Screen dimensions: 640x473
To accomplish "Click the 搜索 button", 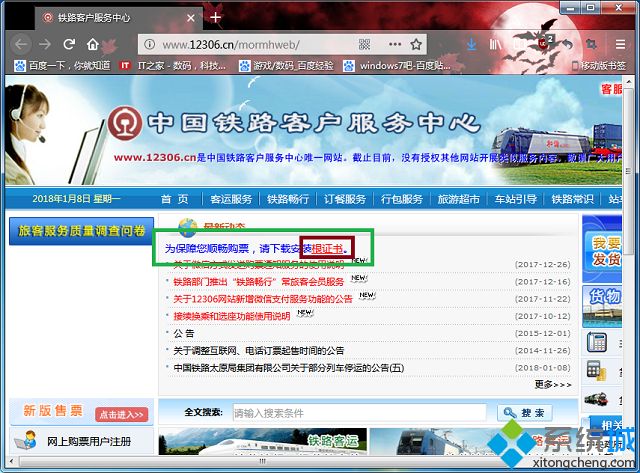I will click(525, 413).
